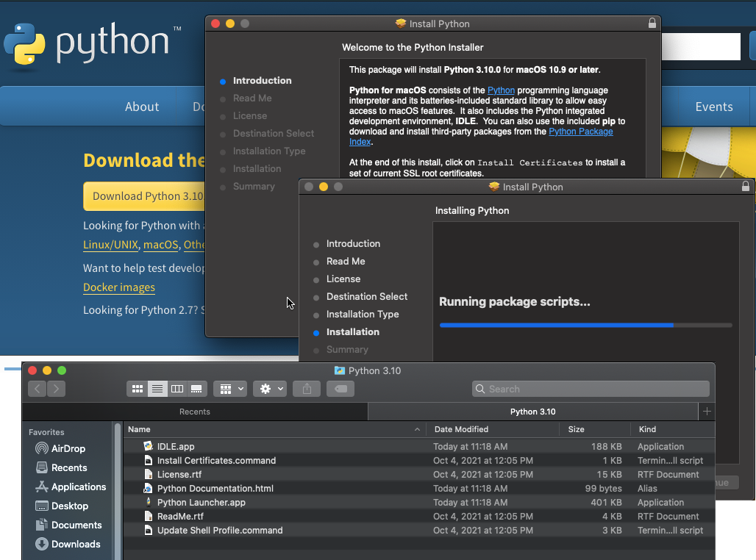Click the Finder search field

[x=591, y=389]
